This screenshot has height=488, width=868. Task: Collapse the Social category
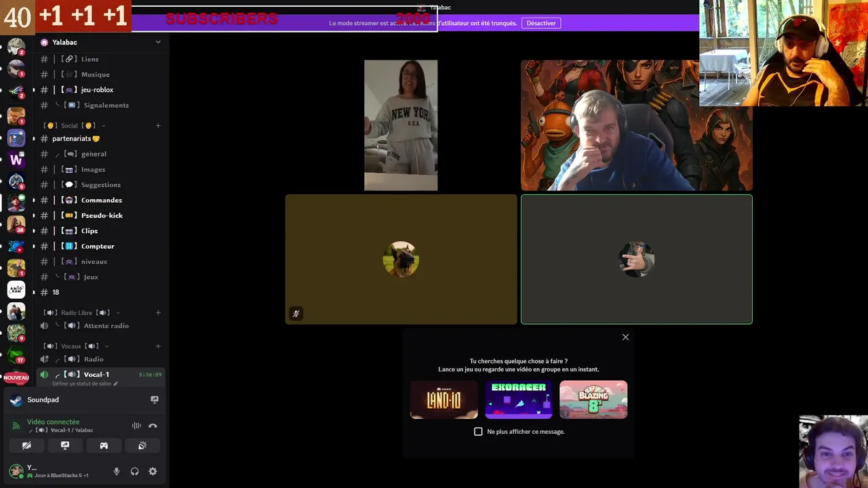(x=75, y=125)
